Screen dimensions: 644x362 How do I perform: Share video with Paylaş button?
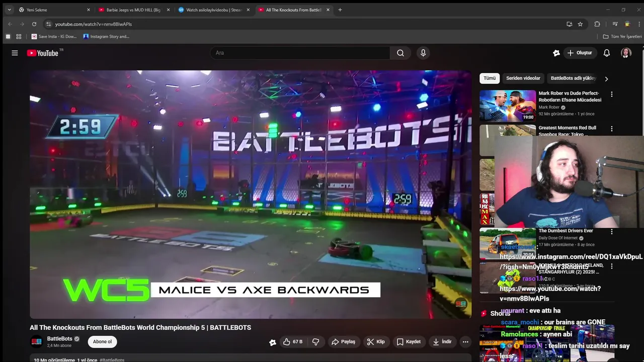343,342
